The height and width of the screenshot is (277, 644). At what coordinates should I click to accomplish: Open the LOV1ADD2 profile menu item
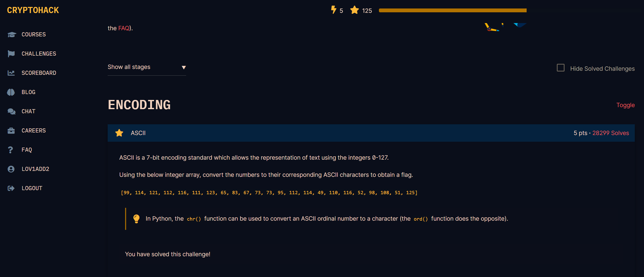click(x=35, y=169)
